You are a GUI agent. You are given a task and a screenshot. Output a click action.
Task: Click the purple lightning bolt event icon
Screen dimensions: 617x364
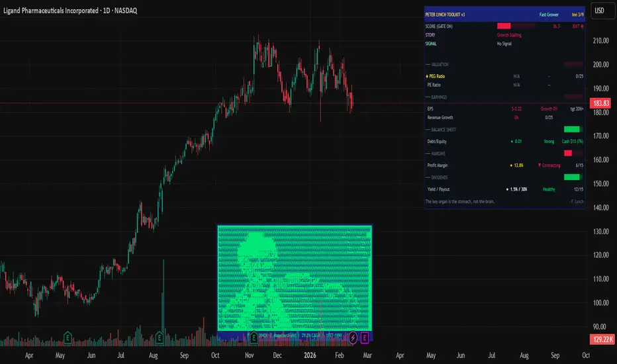tap(353, 338)
